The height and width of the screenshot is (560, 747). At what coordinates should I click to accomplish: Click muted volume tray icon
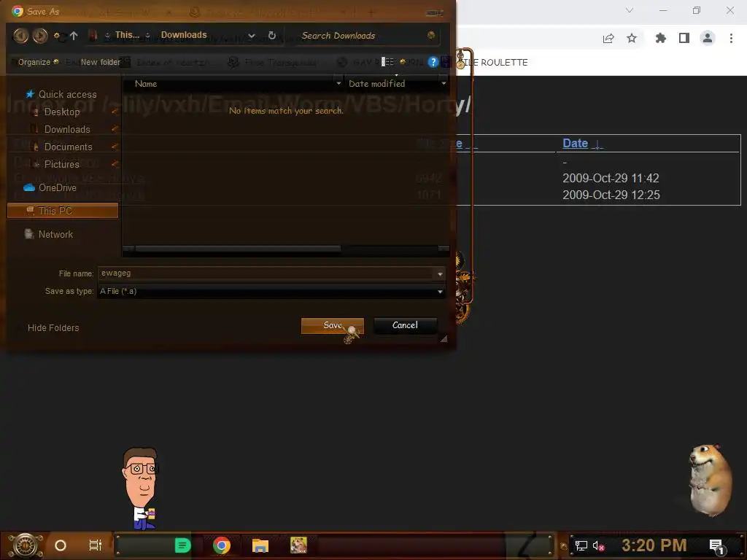pyautogui.click(x=598, y=545)
